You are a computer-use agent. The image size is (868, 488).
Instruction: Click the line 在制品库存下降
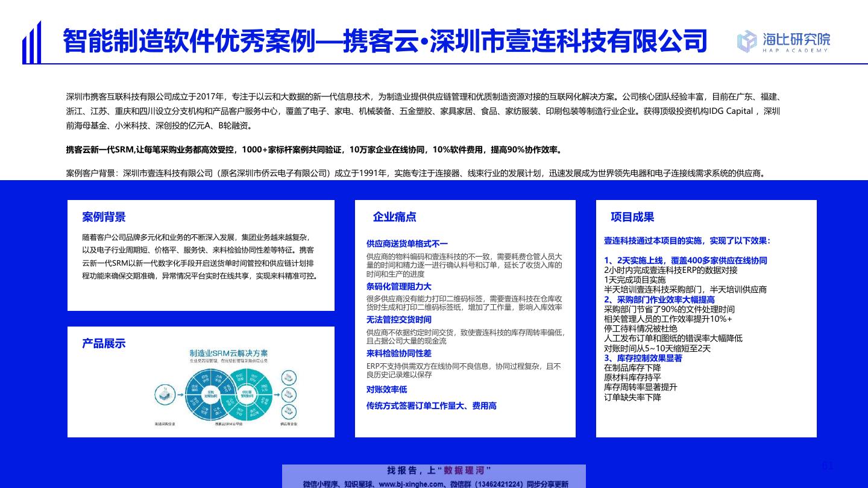tap(632, 368)
